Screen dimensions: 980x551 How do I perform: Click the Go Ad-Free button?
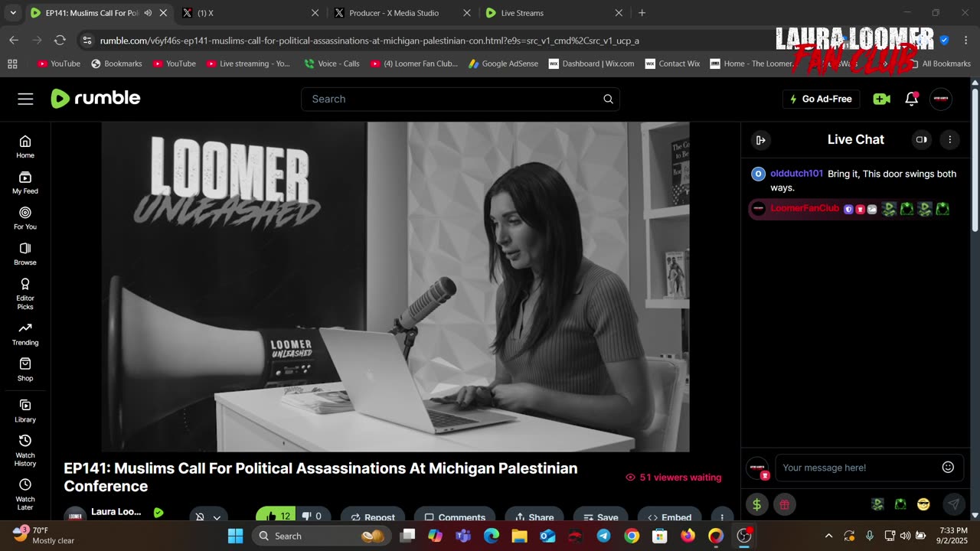(821, 99)
